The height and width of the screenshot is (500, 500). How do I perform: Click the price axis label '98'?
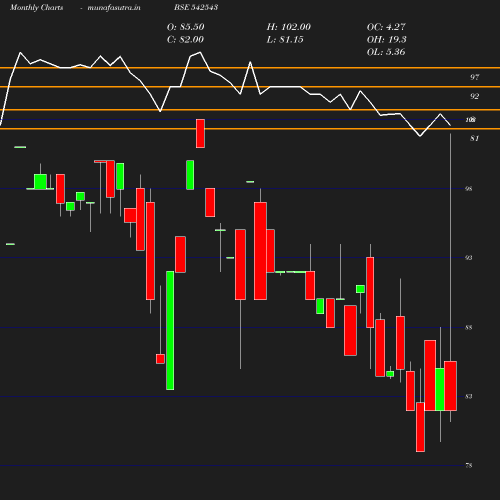click(468, 189)
